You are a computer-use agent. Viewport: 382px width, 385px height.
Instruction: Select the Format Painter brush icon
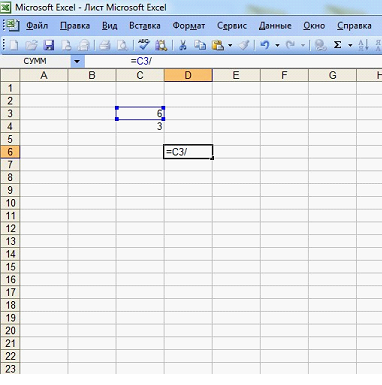click(x=244, y=45)
